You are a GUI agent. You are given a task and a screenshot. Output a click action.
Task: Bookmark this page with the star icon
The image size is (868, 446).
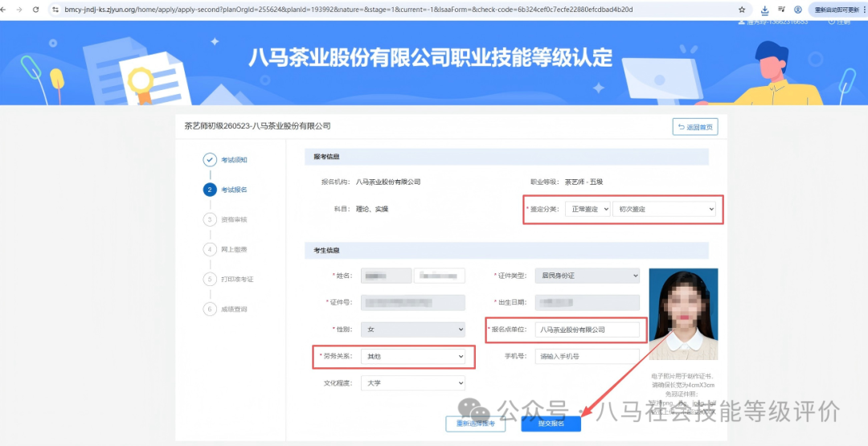[742, 10]
